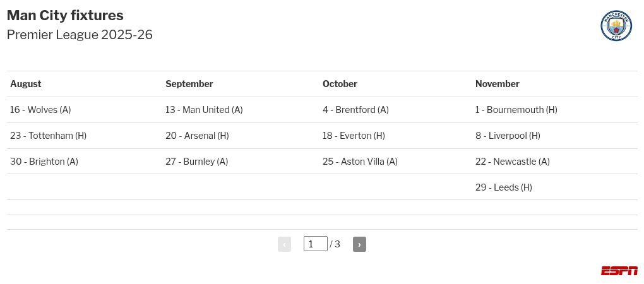Click the Man City fixtures title

click(65, 15)
